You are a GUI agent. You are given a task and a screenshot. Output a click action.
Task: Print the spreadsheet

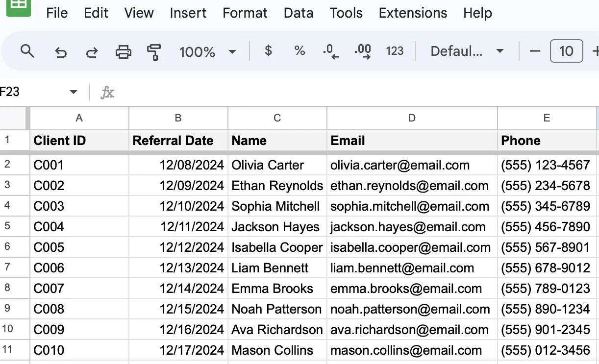(123, 51)
